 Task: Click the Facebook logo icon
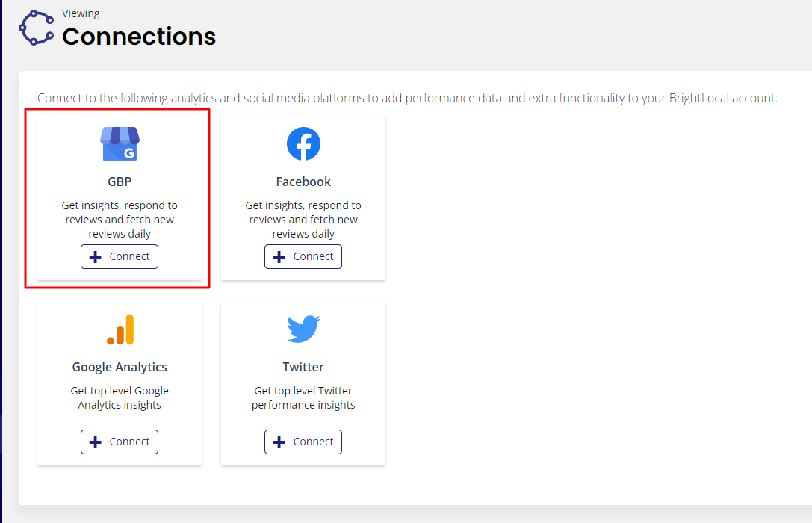(x=303, y=143)
